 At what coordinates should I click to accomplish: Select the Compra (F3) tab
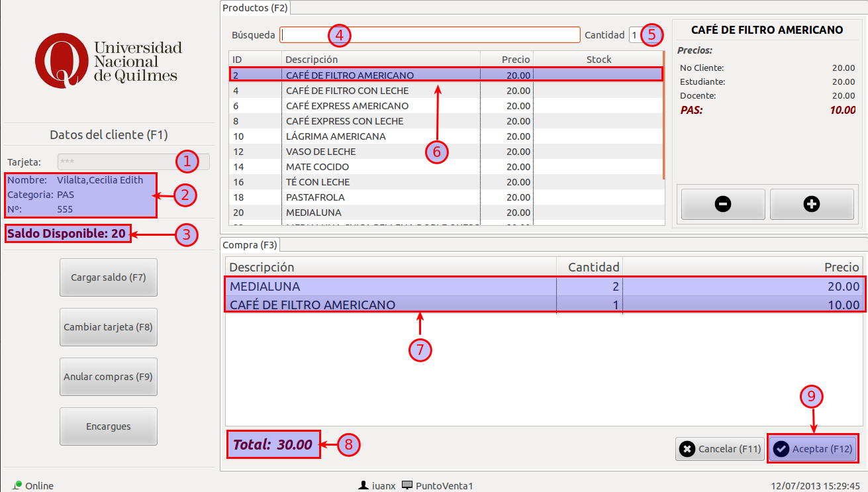pos(250,245)
